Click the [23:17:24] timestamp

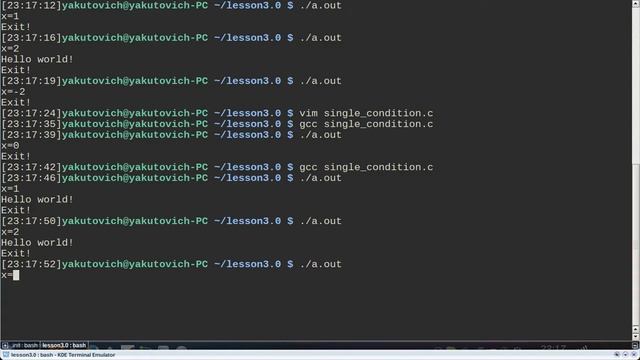[31, 113]
